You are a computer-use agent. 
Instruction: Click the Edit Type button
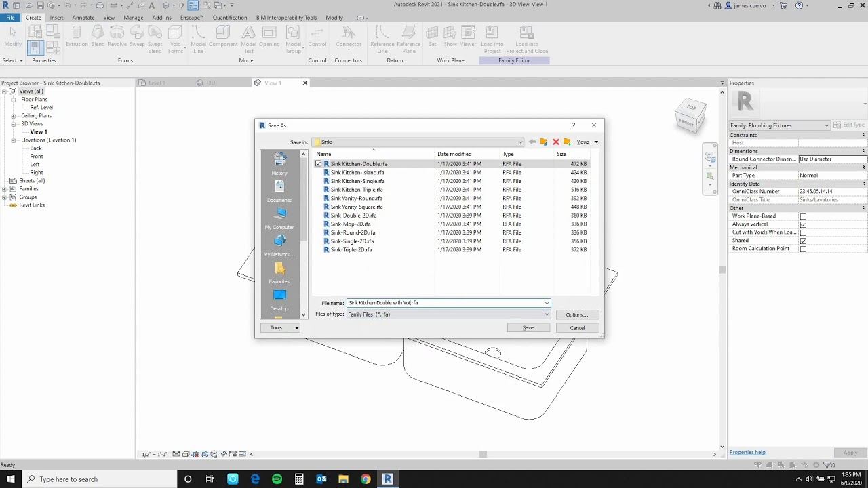click(848, 125)
